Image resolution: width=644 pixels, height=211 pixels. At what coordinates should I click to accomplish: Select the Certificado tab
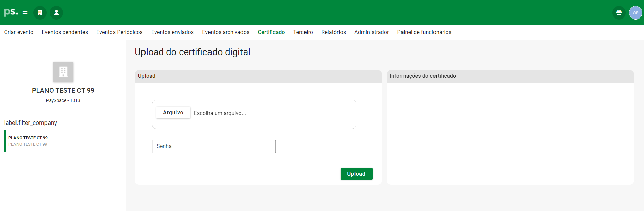271,32
